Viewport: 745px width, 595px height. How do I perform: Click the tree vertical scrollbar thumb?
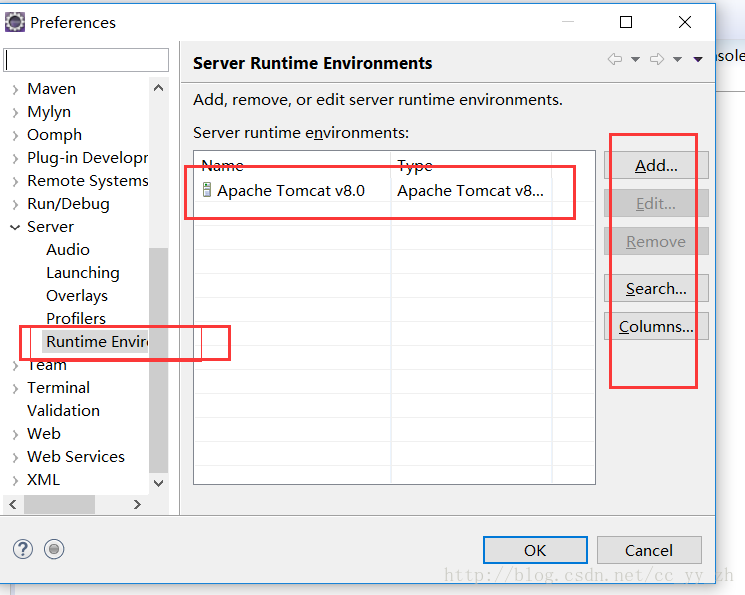coord(159,360)
